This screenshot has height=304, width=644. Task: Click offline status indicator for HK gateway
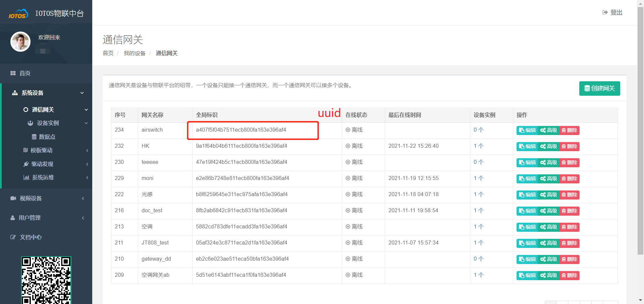(x=348, y=146)
